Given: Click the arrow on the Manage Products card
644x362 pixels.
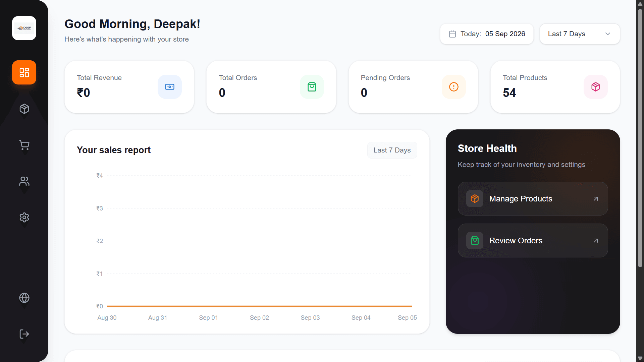Looking at the screenshot, I should coord(596,199).
